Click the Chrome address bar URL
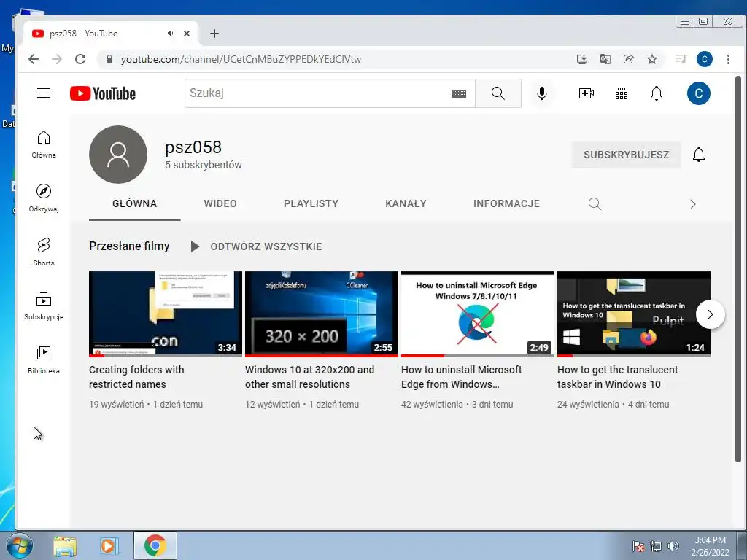Image resolution: width=747 pixels, height=560 pixels. pyautogui.click(x=241, y=60)
